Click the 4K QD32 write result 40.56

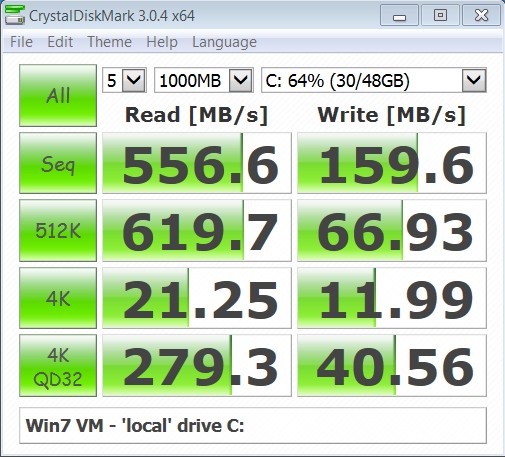point(392,365)
